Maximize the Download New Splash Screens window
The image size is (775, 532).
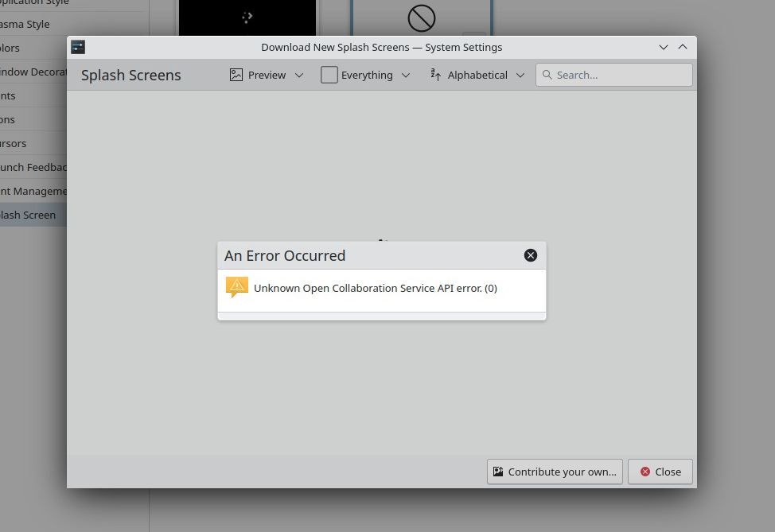point(683,47)
